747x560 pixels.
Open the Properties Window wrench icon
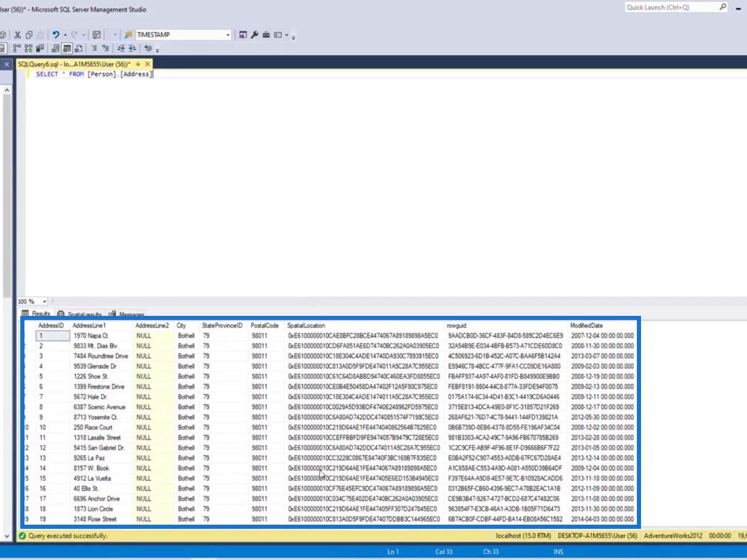tap(255, 35)
